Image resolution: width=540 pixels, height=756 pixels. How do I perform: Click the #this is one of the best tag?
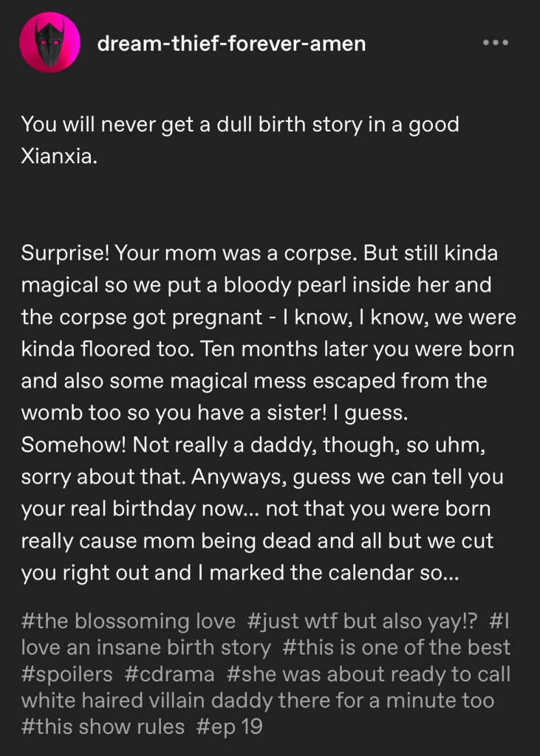[396, 647]
